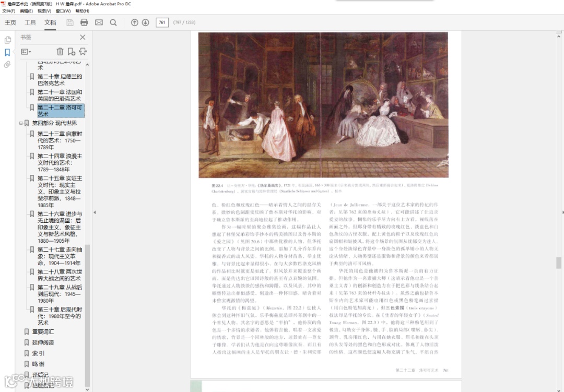Print the document with printer icon
The width and height of the screenshot is (564, 392).
[84, 22]
